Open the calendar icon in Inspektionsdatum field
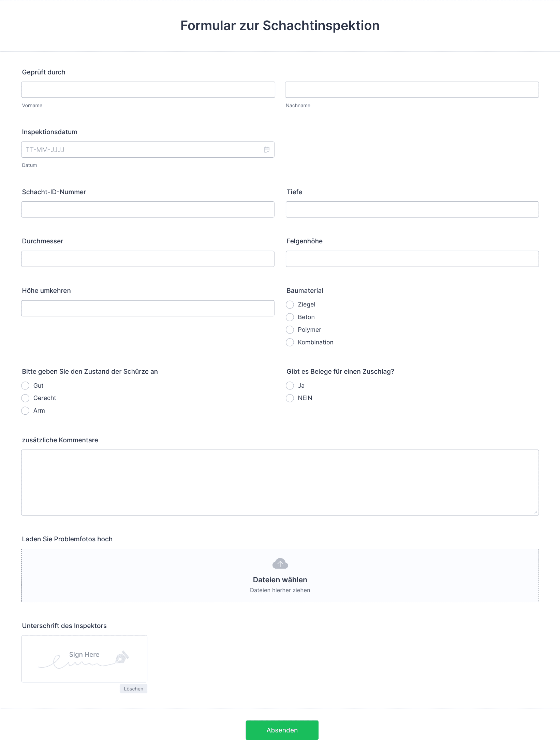This screenshot has width=560, height=756. tap(267, 149)
